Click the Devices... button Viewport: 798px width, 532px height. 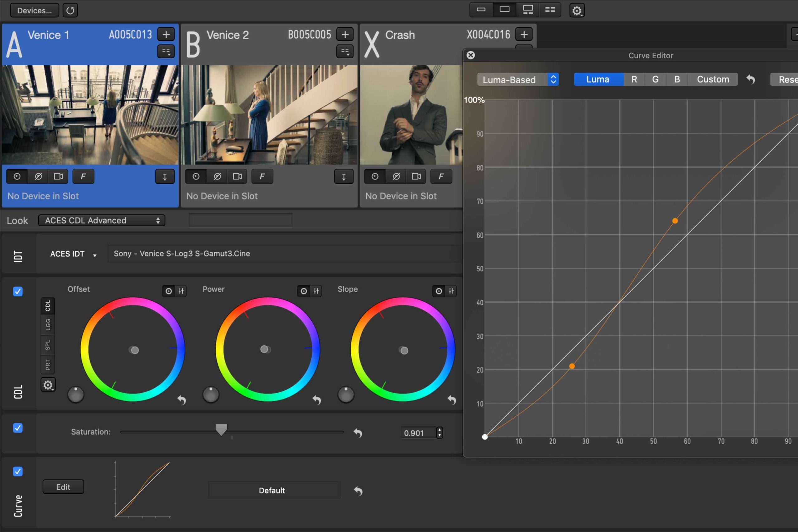pyautogui.click(x=34, y=11)
